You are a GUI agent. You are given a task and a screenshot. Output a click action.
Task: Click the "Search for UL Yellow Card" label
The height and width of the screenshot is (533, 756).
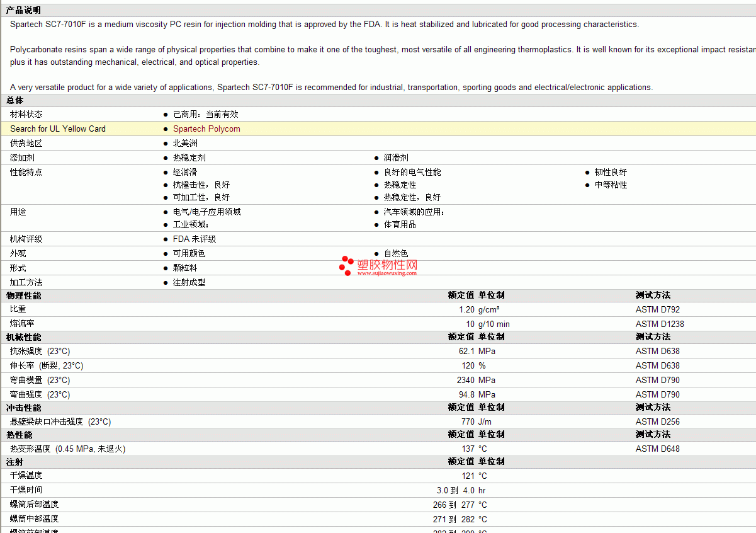[58, 129]
